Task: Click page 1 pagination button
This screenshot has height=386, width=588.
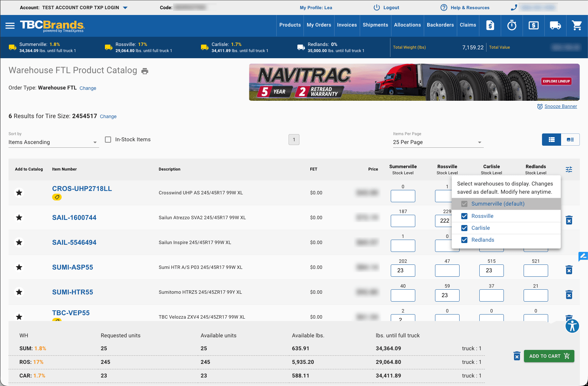Action: tap(294, 140)
